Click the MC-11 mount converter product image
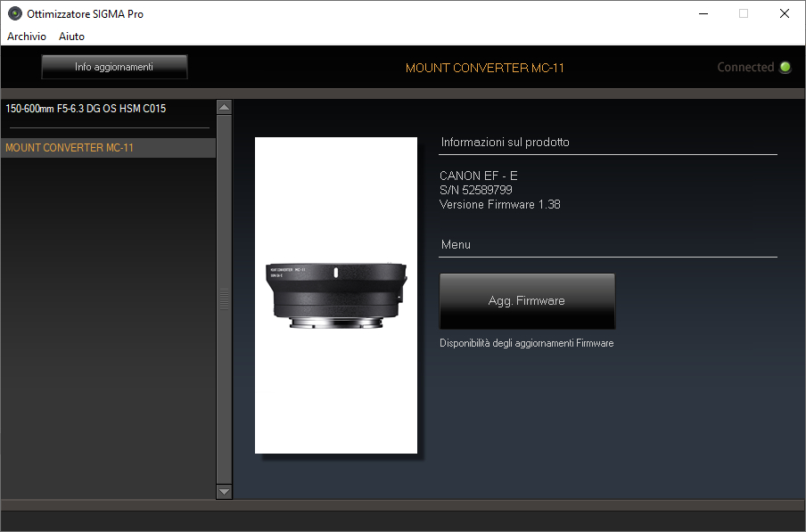The height and width of the screenshot is (532, 806). [x=336, y=295]
